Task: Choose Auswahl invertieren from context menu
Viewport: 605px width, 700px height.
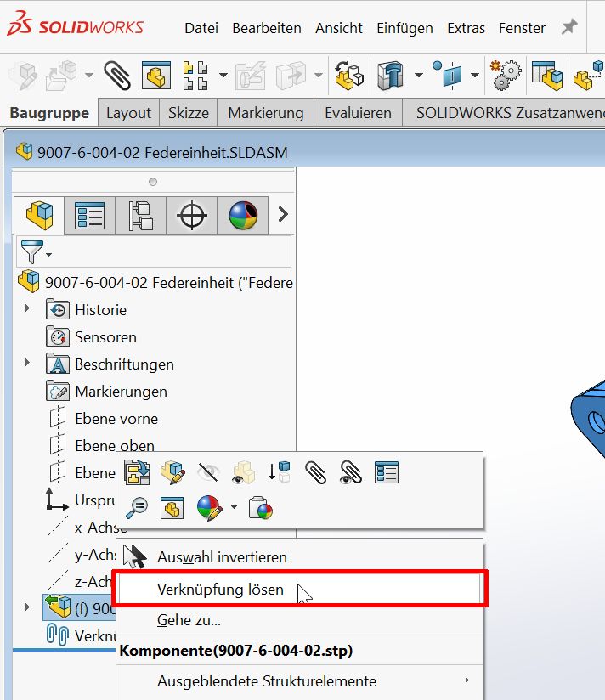Action: point(300,557)
